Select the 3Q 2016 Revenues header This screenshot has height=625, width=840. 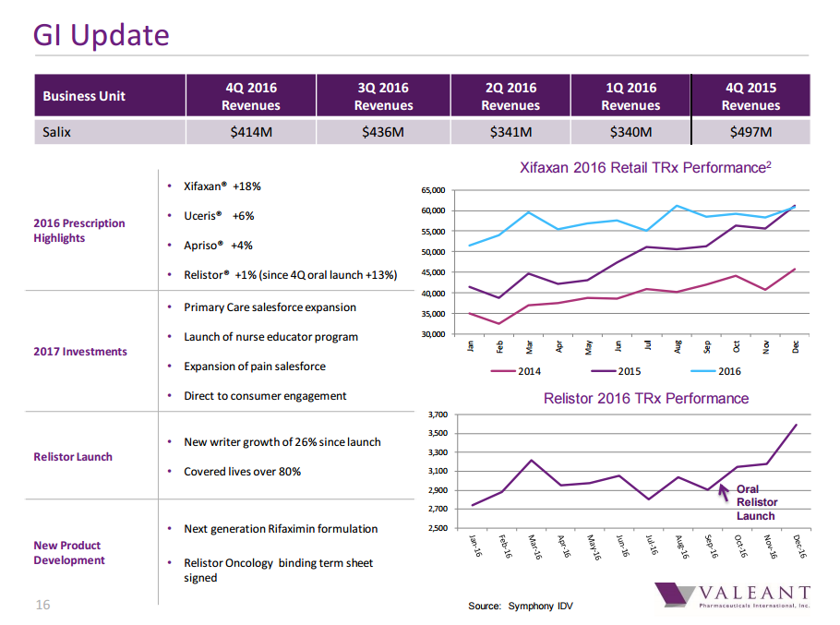pyautogui.click(x=383, y=96)
